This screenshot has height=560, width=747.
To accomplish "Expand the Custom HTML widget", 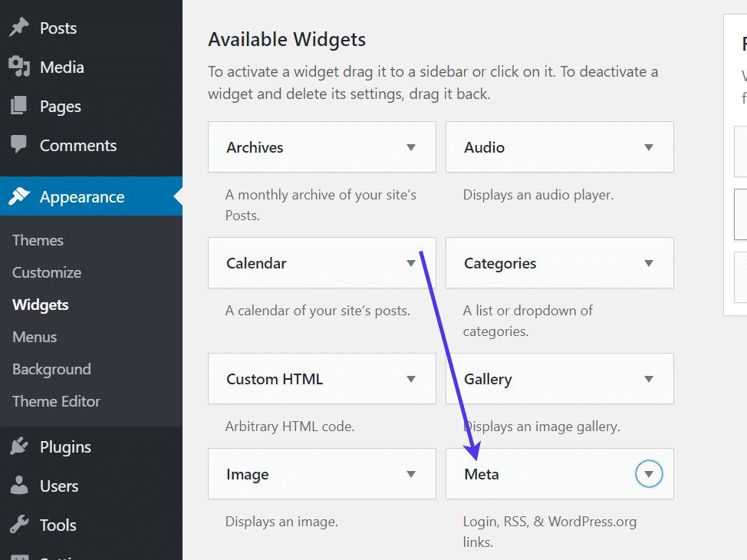I will click(x=412, y=378).
